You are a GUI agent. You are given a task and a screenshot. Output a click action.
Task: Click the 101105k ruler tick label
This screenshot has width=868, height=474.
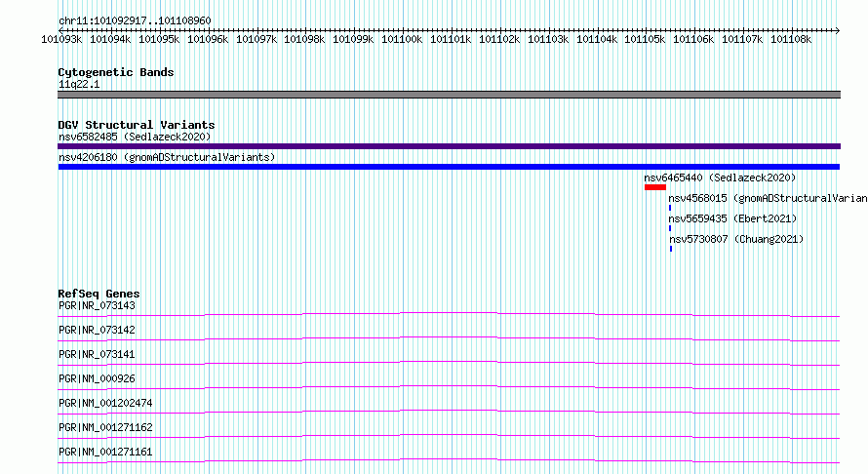[x=645, y=39]
